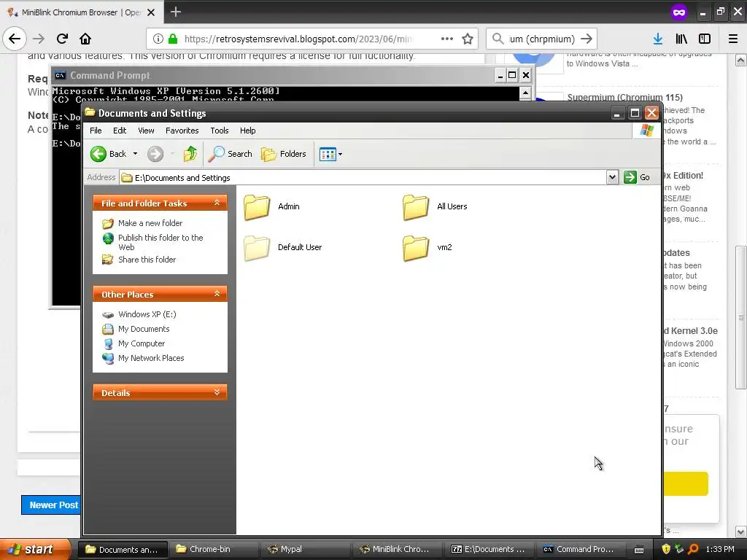
Task: Open the page actions three-dots menu
Action: [x=447, y=39]
